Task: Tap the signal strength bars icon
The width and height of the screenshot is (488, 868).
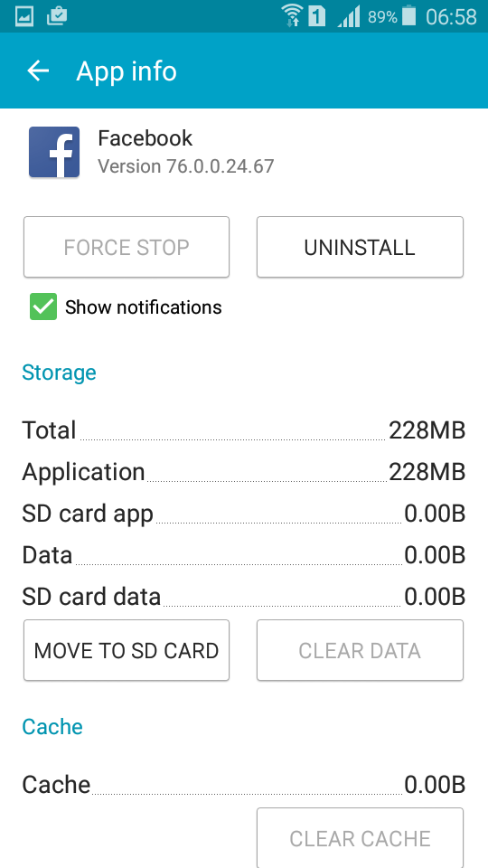Action: pos(349,16)
